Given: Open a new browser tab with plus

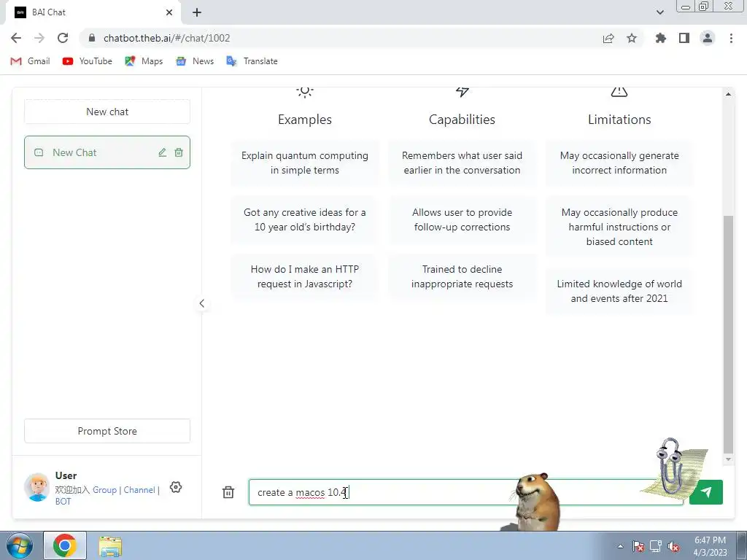Looking at the screenshot, I should pyautogui.click(x=197, y=12).
